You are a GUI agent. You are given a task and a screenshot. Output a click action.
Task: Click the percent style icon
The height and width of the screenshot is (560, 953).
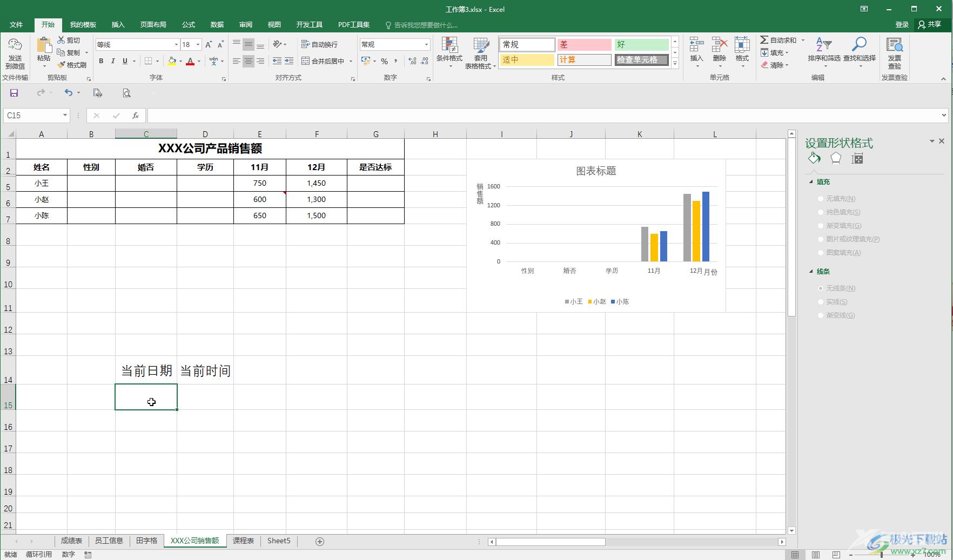(x=384, y=61)
